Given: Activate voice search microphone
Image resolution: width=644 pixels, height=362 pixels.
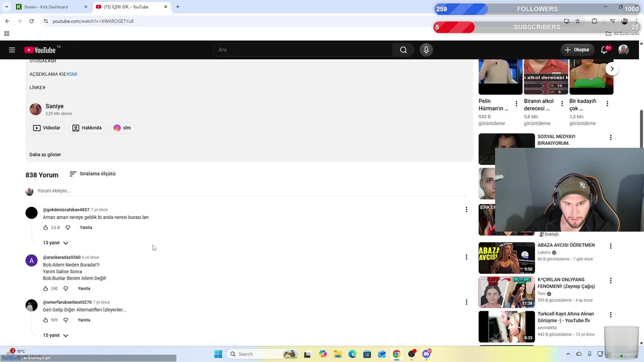Looking at the screenshot, I should click(426, 50).
